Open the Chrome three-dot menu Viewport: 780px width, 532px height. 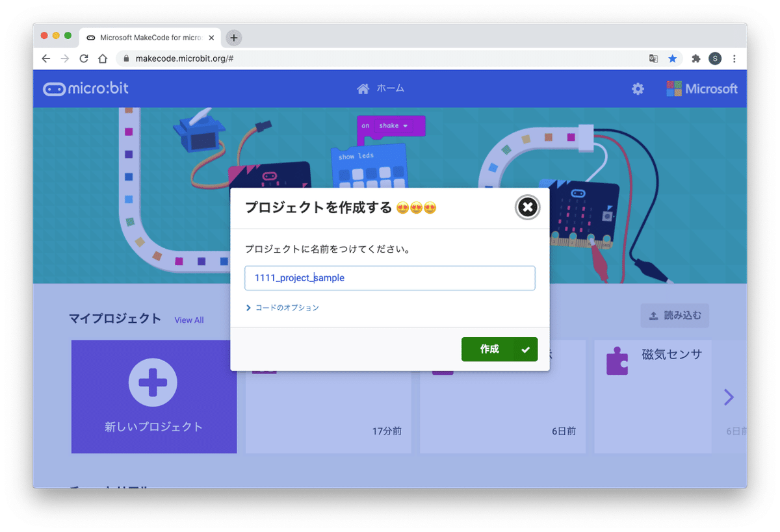coord(734,58)
